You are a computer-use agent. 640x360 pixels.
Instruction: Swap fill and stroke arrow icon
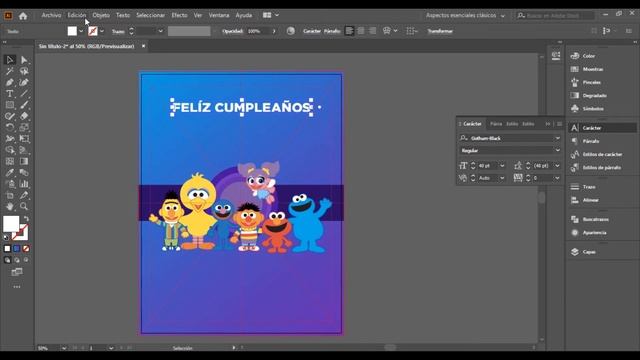coord(26,219)
